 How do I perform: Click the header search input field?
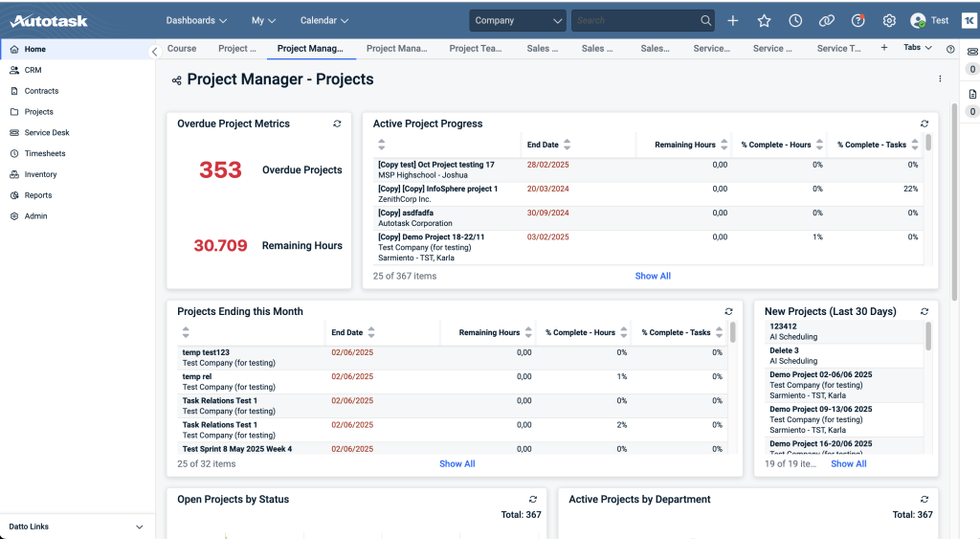[635, 21]
